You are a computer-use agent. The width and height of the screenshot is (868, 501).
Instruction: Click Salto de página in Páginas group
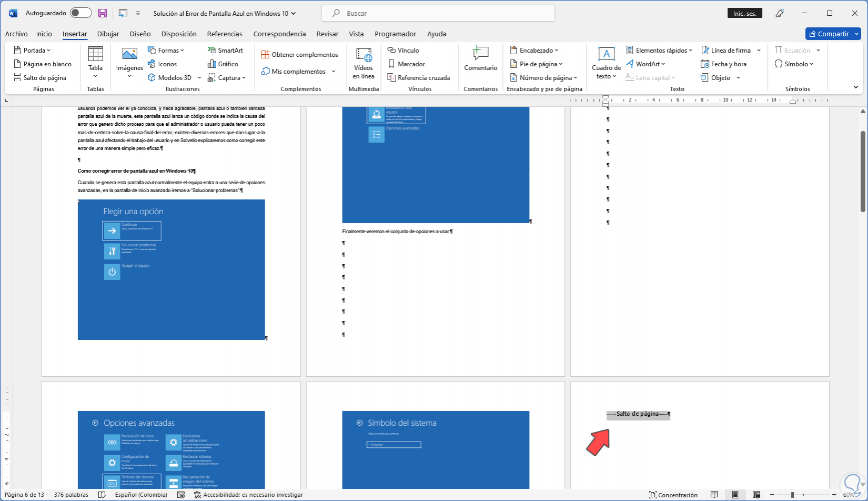click(40, 78)
